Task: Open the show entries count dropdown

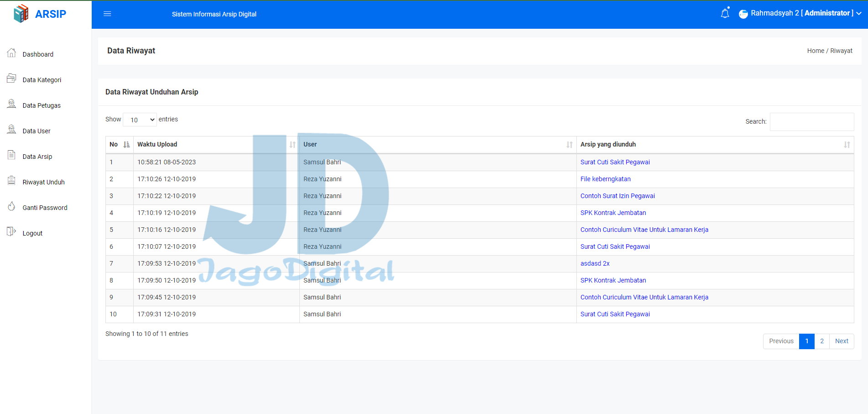Action: coord(140,120)
